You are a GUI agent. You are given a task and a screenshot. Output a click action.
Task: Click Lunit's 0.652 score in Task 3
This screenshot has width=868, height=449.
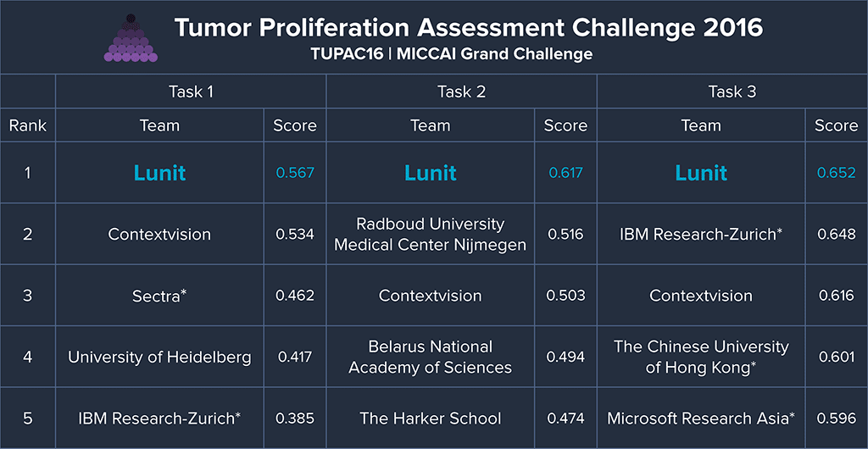836,173
